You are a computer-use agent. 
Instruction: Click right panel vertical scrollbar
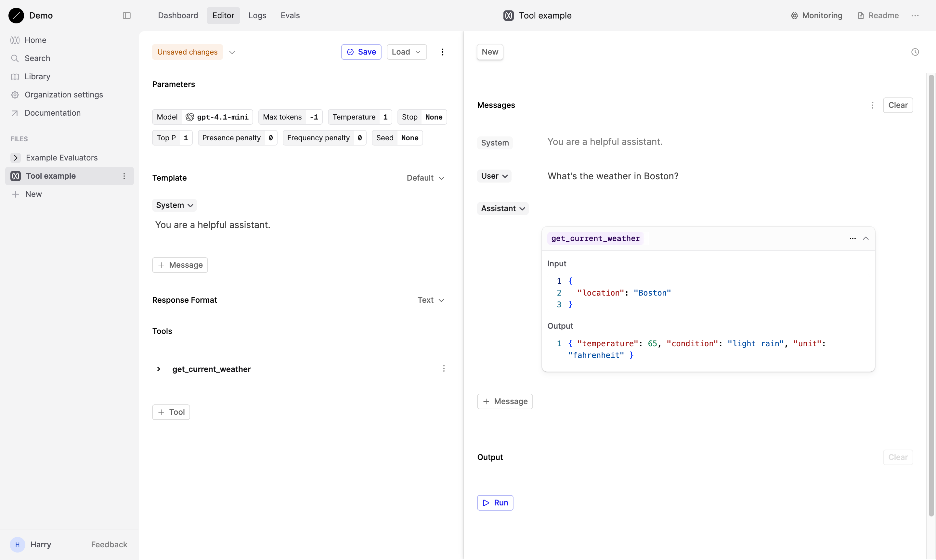coord(931,296)
